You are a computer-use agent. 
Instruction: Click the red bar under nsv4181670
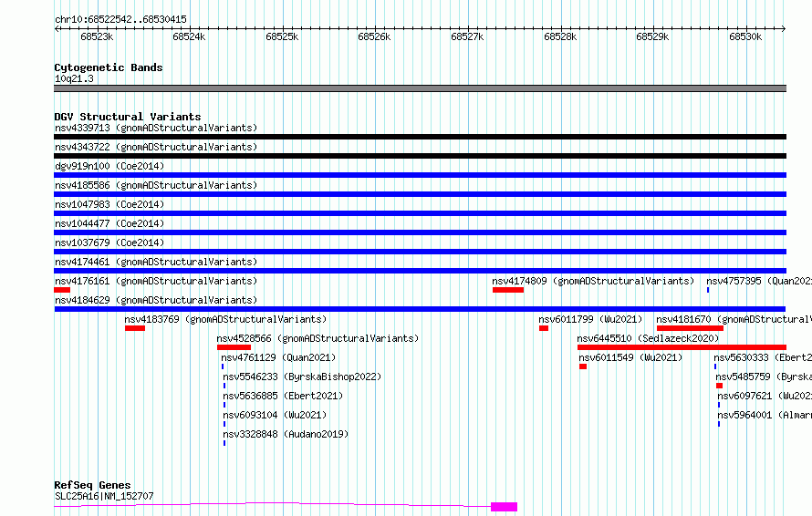(690, 328)
